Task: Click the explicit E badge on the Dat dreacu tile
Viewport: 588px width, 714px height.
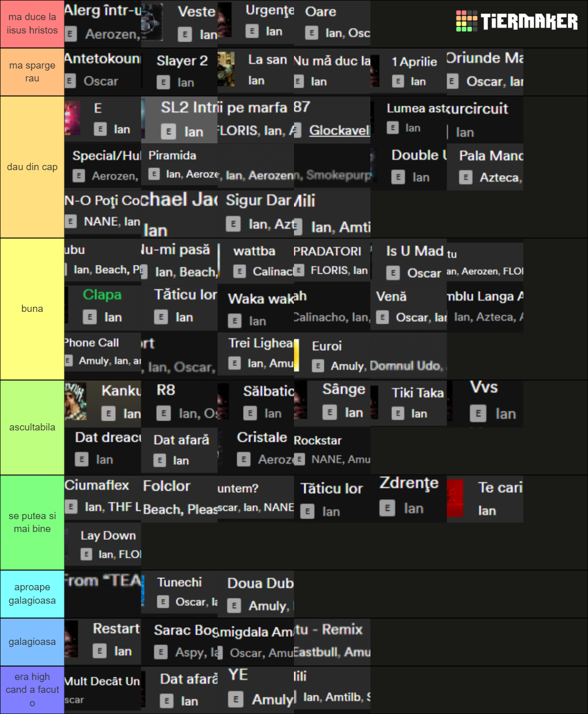Action: 81,459
